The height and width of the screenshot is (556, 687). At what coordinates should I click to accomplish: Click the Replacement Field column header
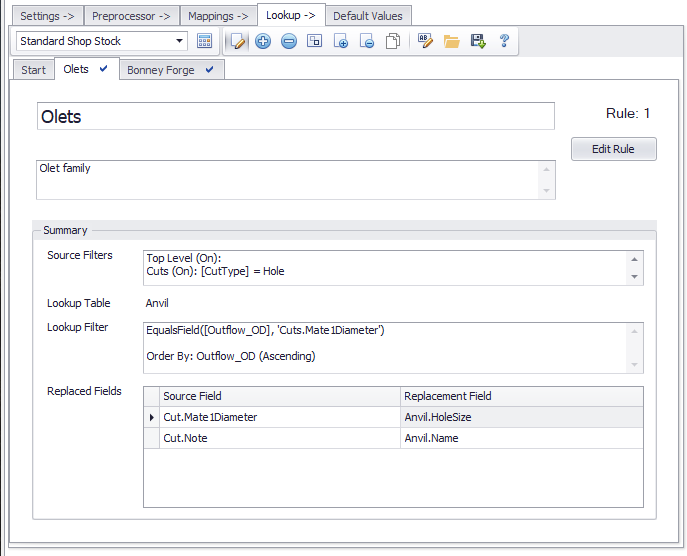click(522, 397)
